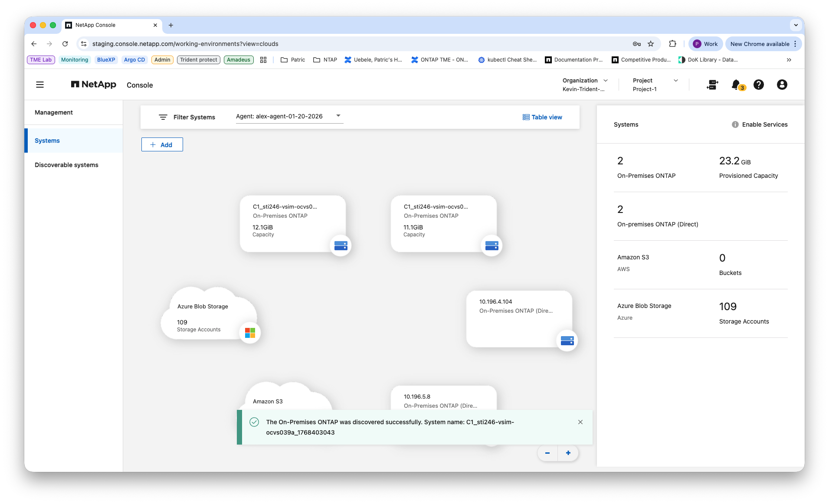Image resolution: width=829 pixels, height=504 pixels.
Task: Click the NetApp logo
Action: [93, 85]
